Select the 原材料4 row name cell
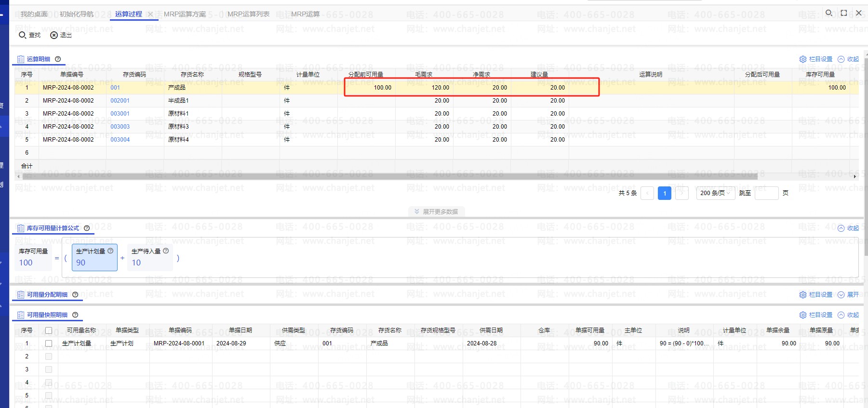 click(193, 140)
